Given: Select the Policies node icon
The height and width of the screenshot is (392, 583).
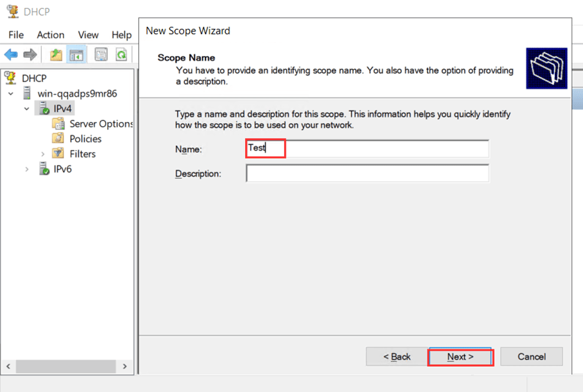Looking at the screenshot, I should coord(58,139).
